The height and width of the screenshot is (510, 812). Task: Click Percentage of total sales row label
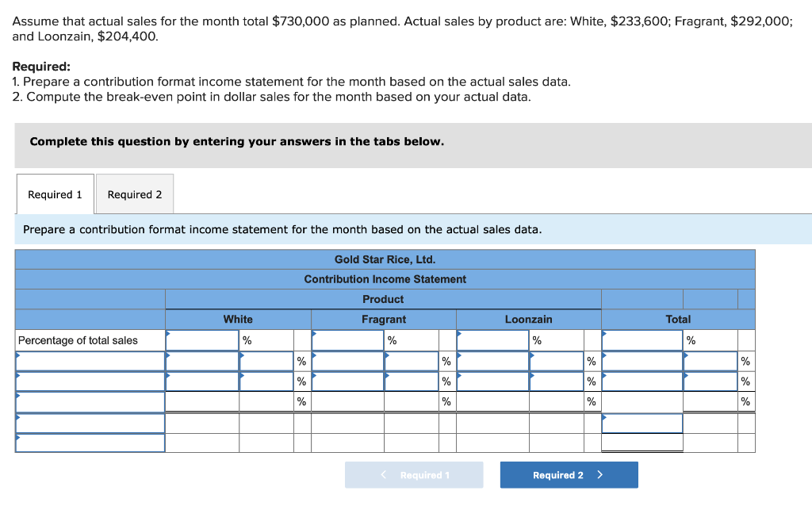click(x=78, y=340)
